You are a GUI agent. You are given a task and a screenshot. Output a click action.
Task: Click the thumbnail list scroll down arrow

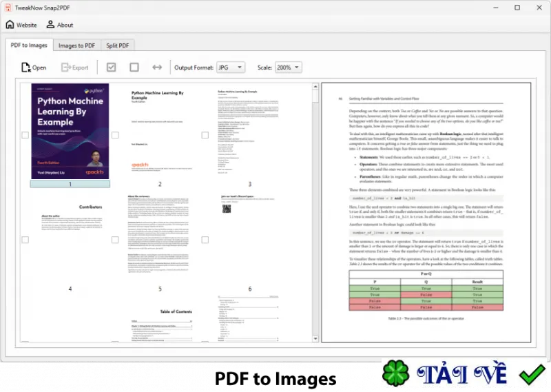[315, 338]
